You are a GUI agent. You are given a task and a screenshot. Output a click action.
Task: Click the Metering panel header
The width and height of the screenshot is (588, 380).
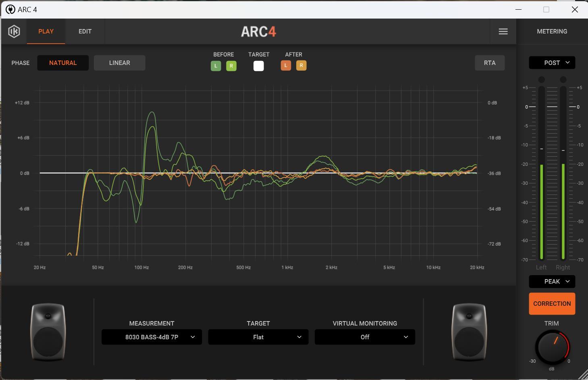click(552, 31)
